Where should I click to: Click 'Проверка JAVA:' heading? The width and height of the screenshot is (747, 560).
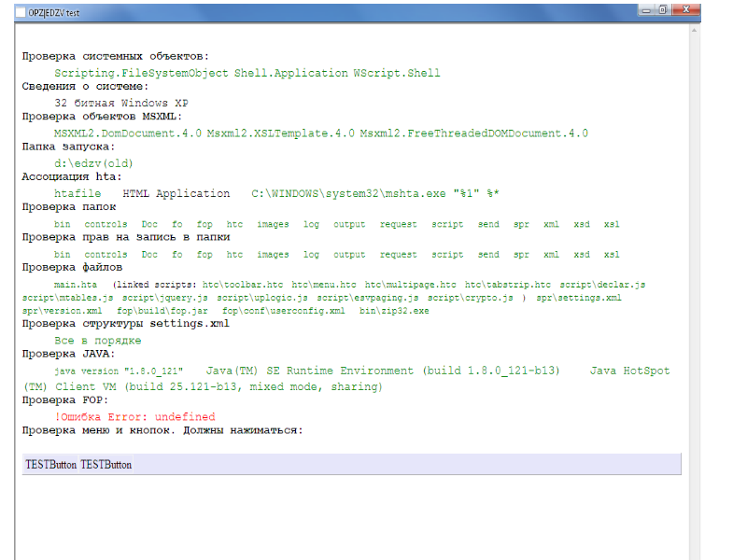tap(68, 354)
